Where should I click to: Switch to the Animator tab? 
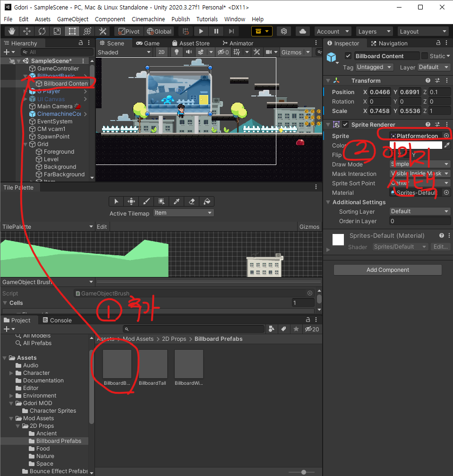point(238,43)
